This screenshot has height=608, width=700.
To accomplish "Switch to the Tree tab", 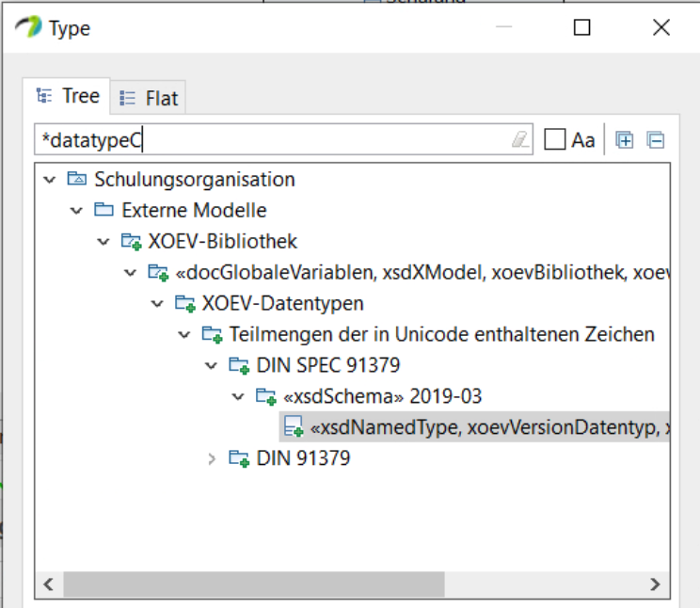I will click(x=66, y=96).
